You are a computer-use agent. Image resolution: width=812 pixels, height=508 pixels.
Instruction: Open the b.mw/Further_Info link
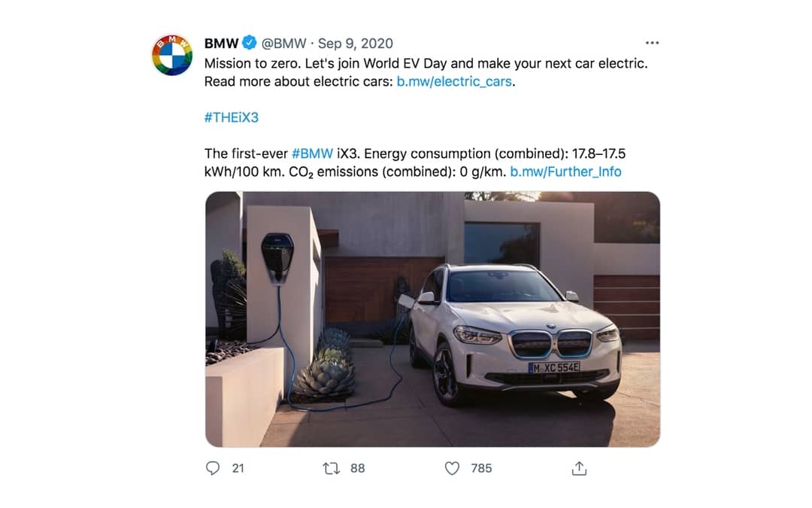point(565,172)
